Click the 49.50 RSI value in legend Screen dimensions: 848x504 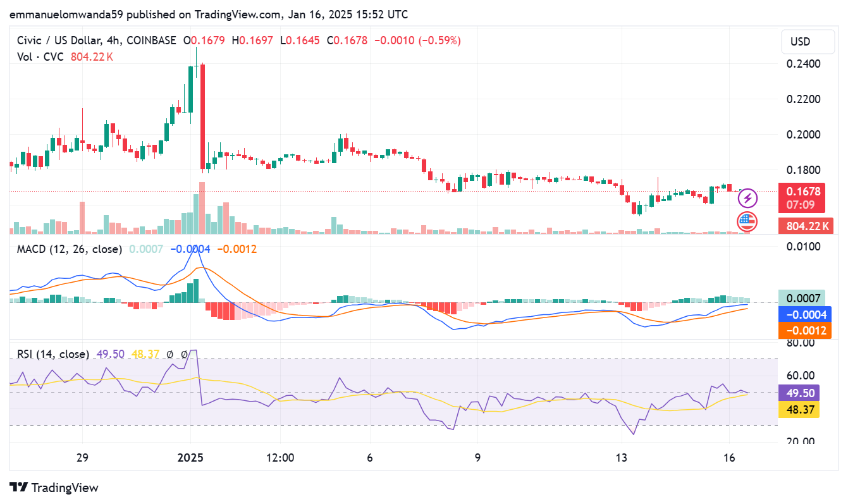point(110,354)
